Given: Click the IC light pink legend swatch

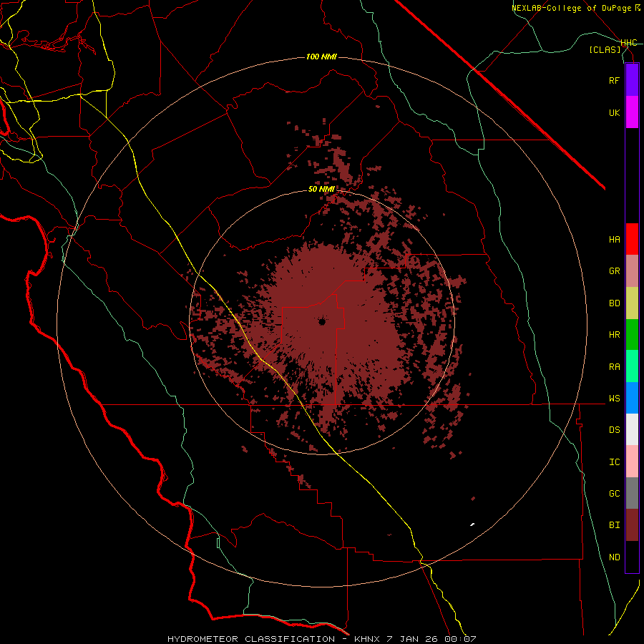Looking at the screenshot, I should coord(632,462).
